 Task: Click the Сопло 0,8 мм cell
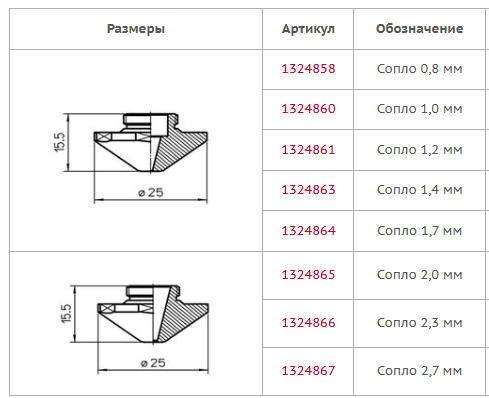(419, 69)
